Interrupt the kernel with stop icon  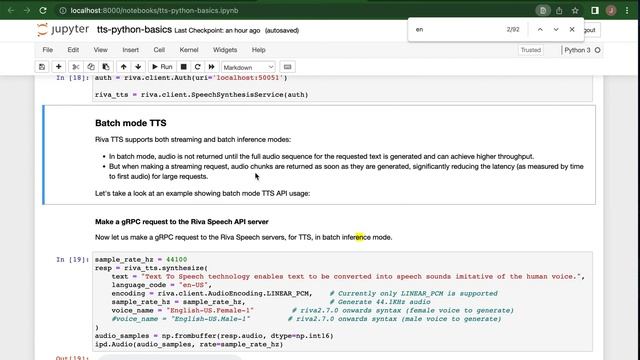pos(184,67)
